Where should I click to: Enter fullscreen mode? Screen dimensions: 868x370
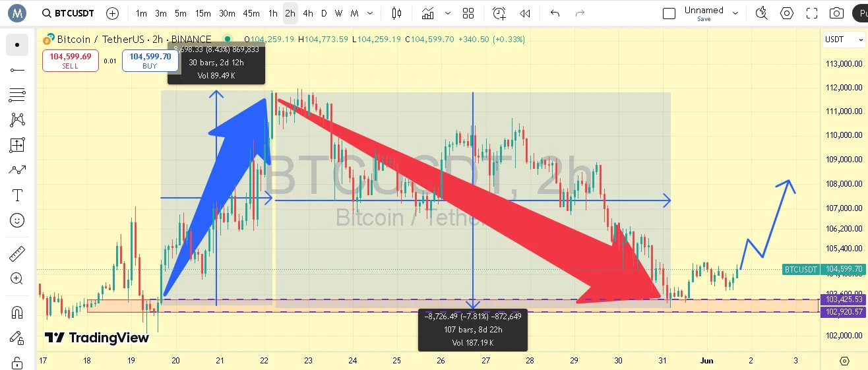(812, 13)
